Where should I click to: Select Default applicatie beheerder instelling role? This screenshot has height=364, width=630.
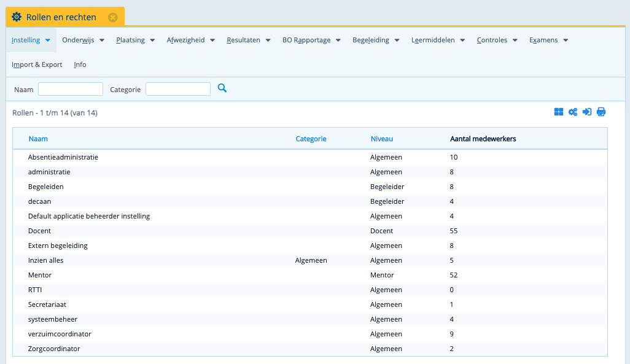click(x=89, y=216)
